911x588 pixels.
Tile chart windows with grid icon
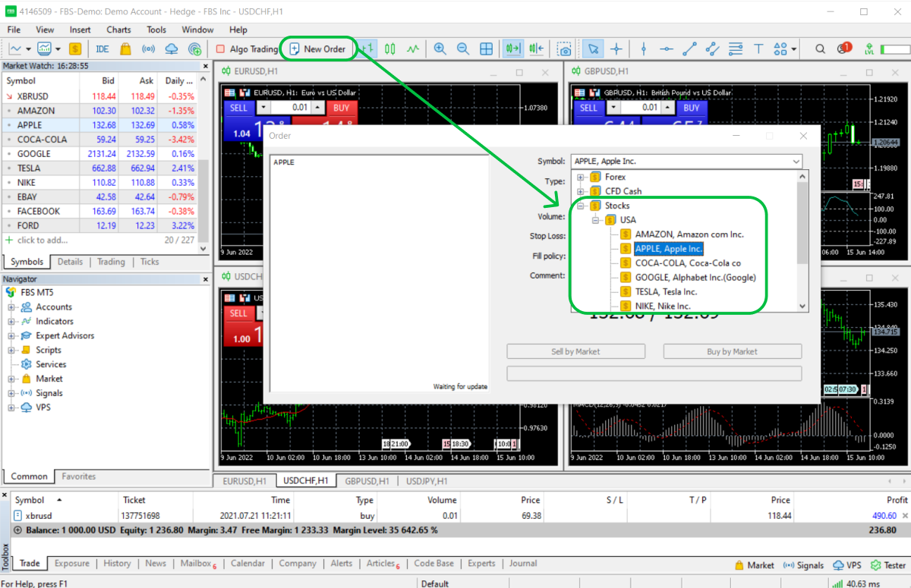coord(487,49)
